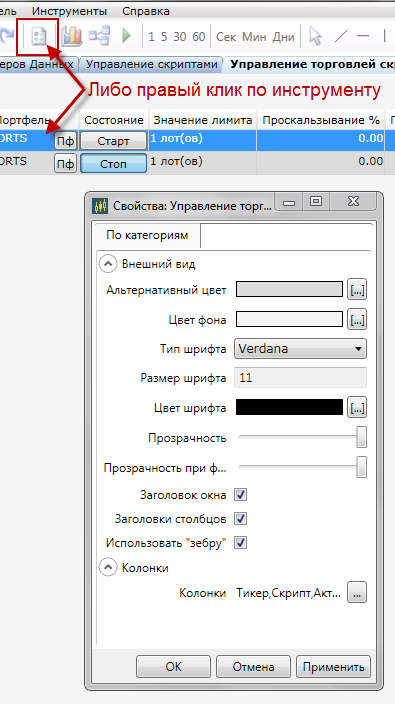Click the Прозрачность при ф... slider handle
The width and height of the screenshot is (395, 704).
coord(361,467)
